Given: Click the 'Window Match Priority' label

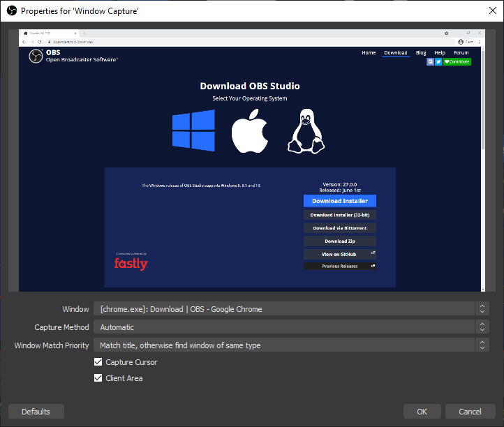Looking at the screenshot, I should 52,345.
